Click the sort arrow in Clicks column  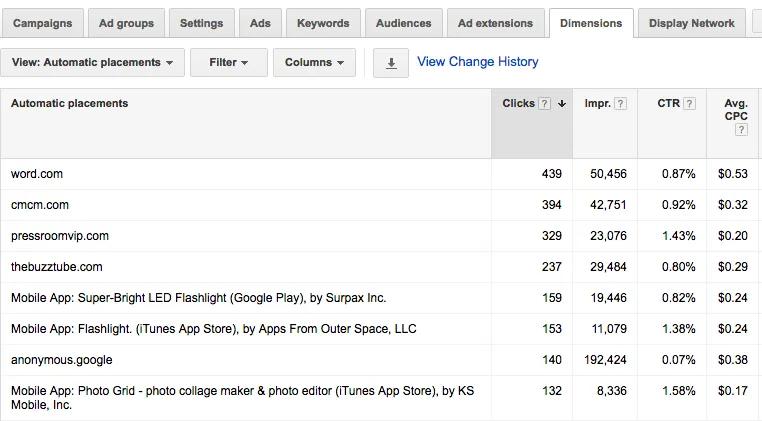pos(562,104)
